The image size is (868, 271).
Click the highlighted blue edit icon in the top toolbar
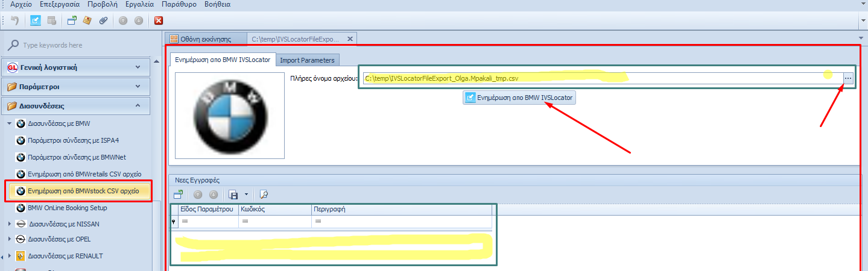pos(36,20)
